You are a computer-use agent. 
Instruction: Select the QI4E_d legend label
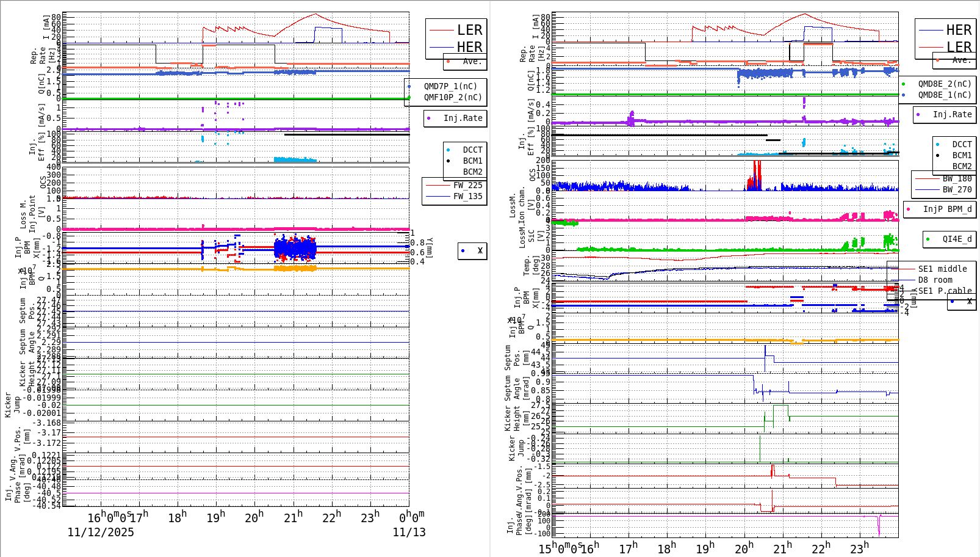pos(957,239)
